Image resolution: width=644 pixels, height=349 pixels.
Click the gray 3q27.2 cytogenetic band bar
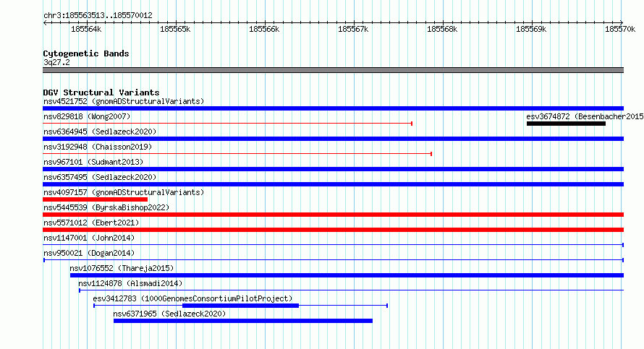[333, 70]
